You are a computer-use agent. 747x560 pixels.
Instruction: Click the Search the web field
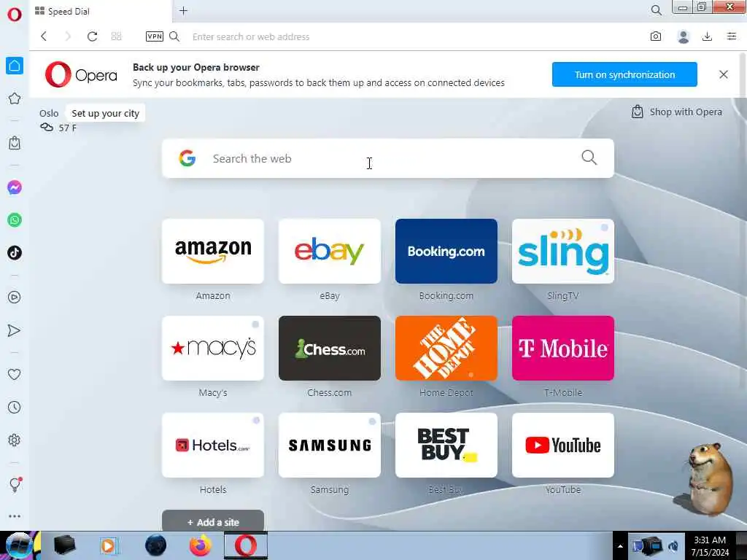[x=388, y=158]
